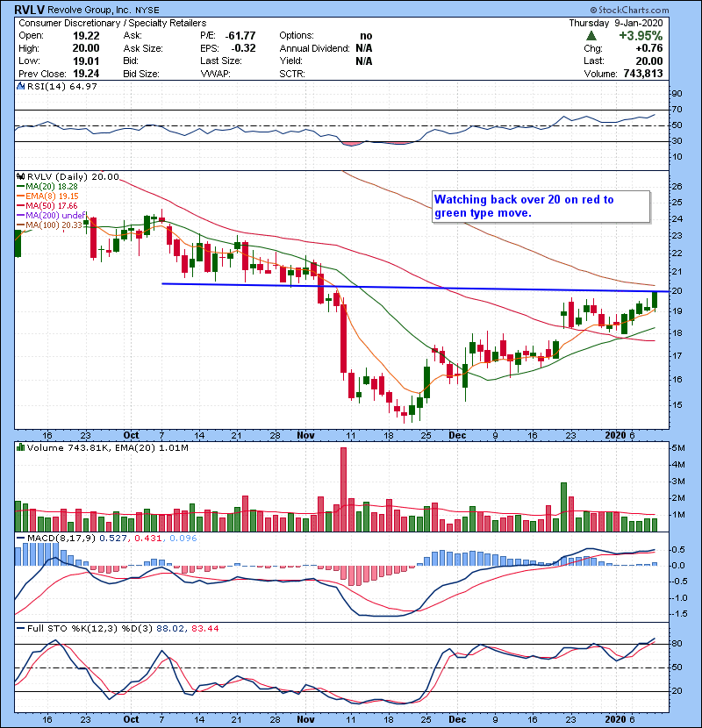The height and width of the screenshot is (728, 702).
Task: Click the Prev Close value 19.24
Action: (x=86, y=74)
